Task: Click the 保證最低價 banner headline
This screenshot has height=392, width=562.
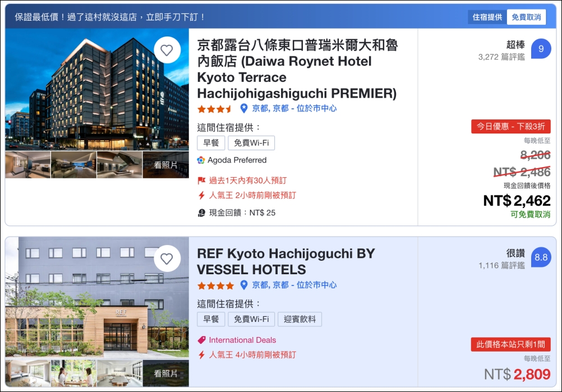Action: pos(109,17)
